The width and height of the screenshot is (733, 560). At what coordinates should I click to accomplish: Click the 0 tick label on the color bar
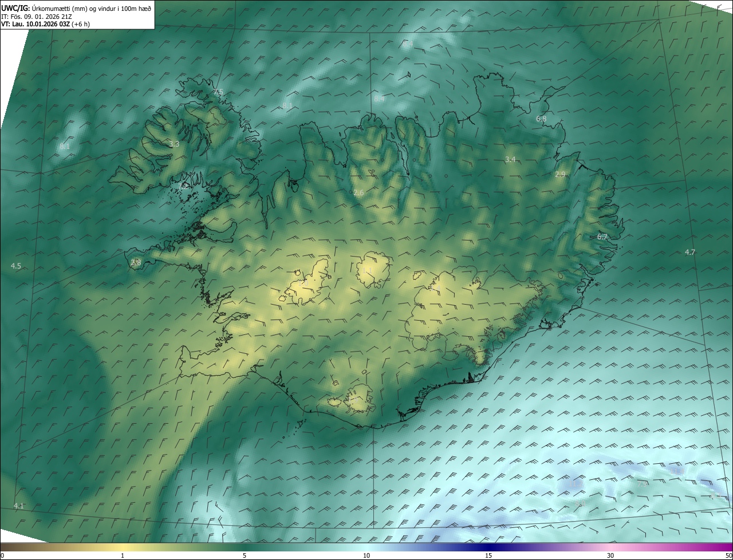(x=2, y=555)
